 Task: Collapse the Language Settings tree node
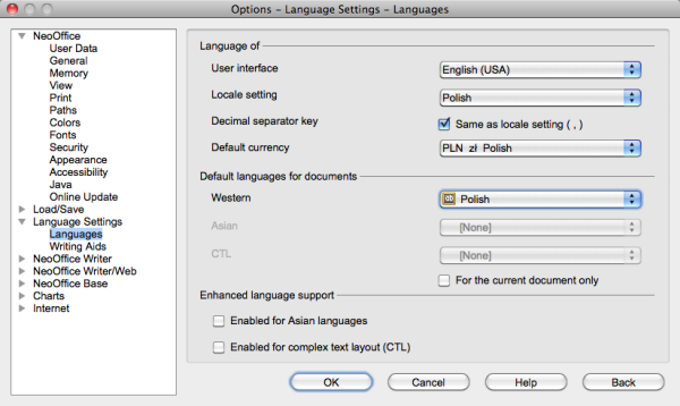[x=22, y=222]
